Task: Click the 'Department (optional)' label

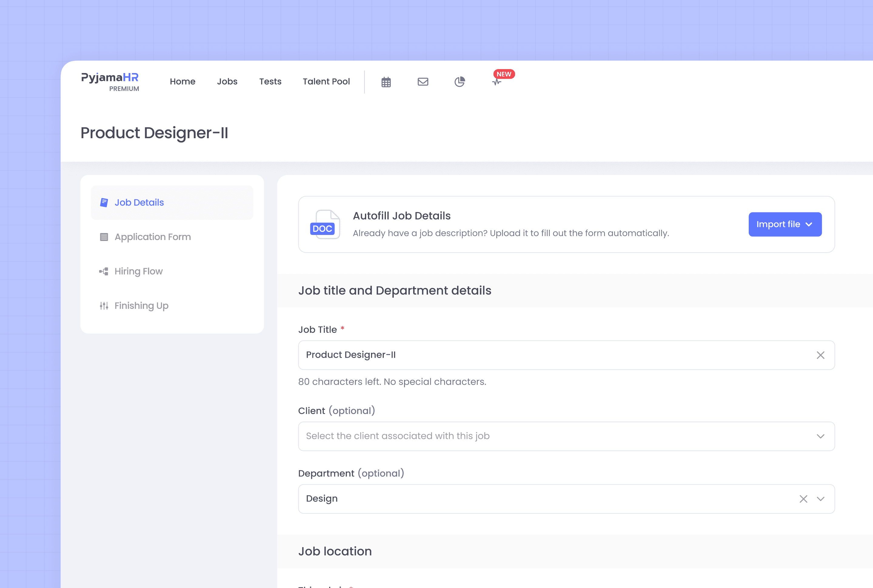Action: (351, 473)
